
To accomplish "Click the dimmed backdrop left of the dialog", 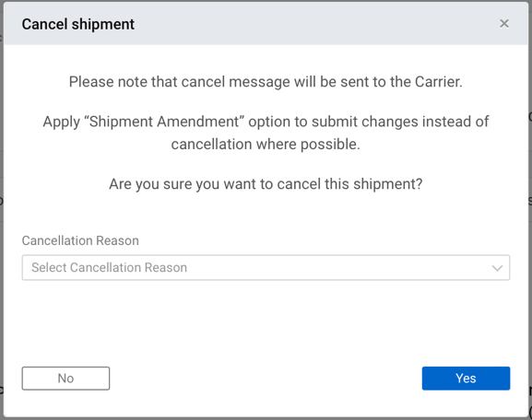I will [x=2, y=210].
